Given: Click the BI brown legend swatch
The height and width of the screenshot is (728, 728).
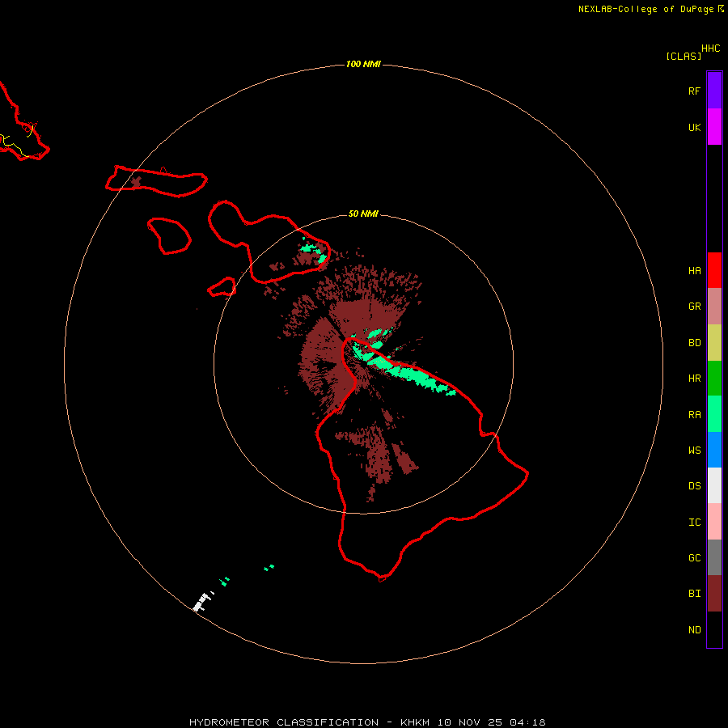Looking at the screenshot, I should (714, 594).
